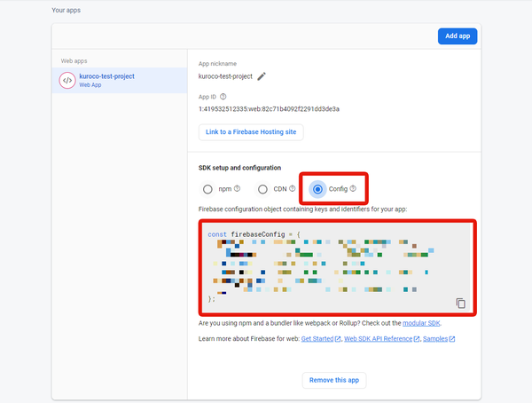Click the Your apps heading

(66, 10)
